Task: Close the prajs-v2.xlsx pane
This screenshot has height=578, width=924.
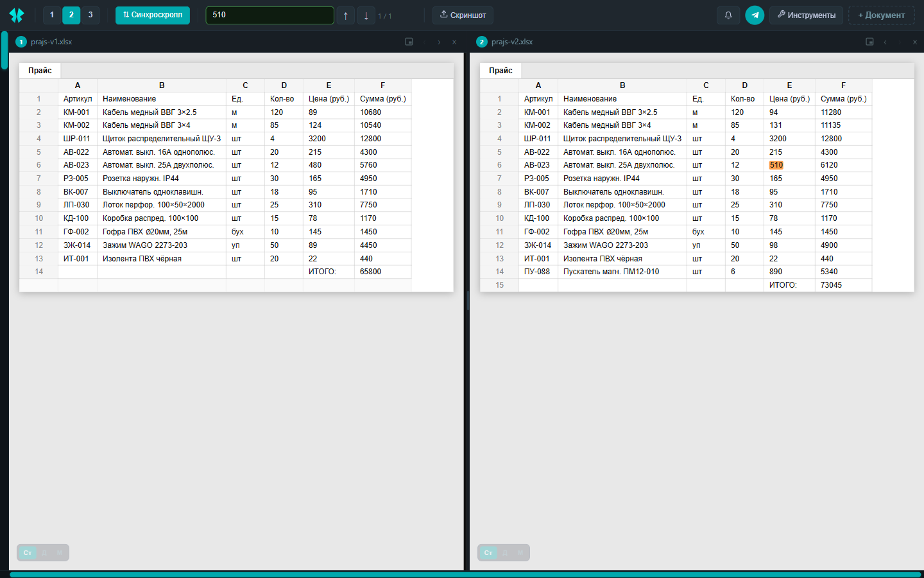Action: (915, 42)
